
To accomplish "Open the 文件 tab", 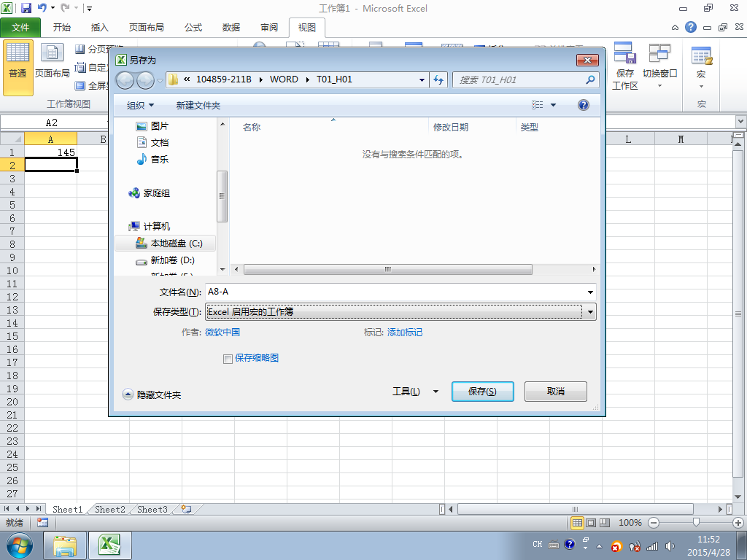I will click(20, 28).
